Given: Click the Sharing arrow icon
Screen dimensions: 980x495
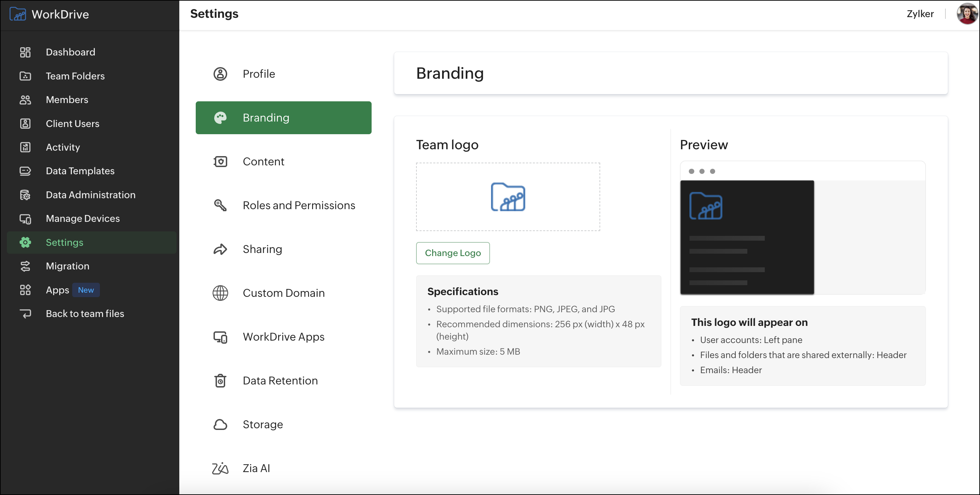Looking at the screenshot, I should [220, 249].
